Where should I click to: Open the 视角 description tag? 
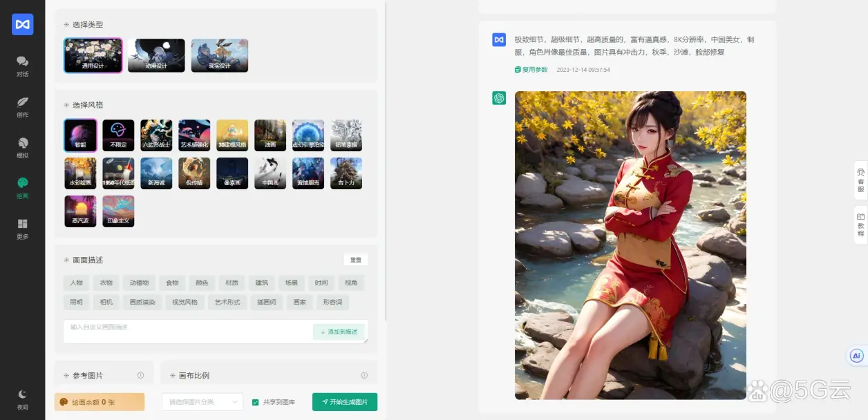tap(351, 283)
